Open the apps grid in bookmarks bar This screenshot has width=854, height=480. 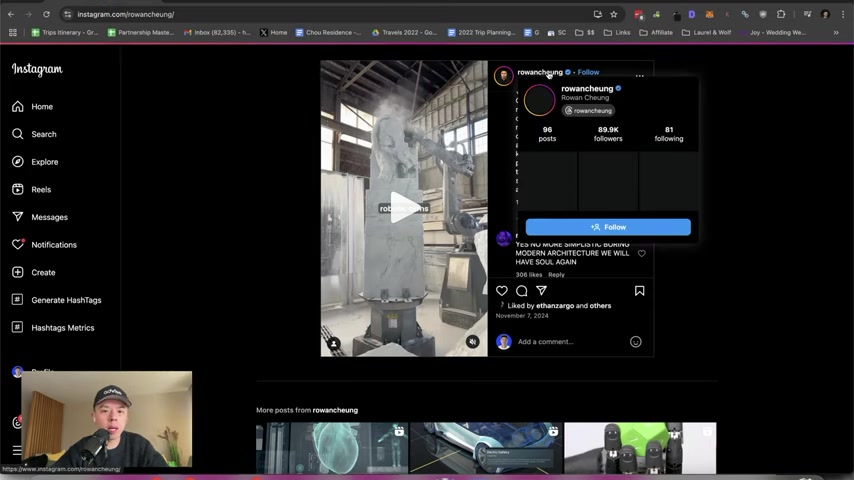13,33
